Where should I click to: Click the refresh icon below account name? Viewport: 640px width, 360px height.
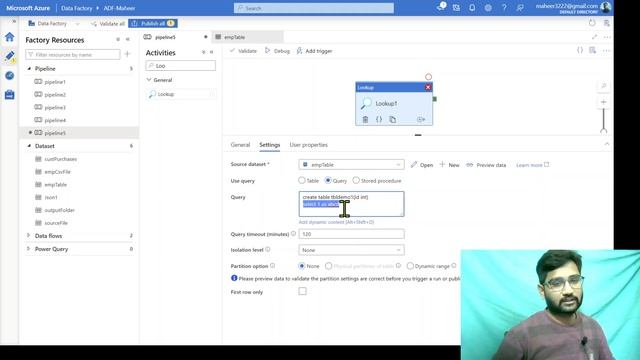click(x=592, y=23)
